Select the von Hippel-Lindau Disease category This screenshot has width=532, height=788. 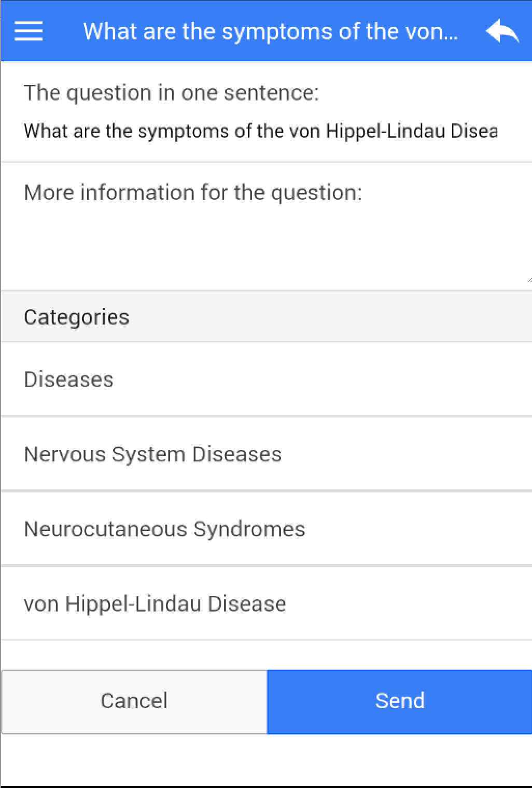point(155,604)
